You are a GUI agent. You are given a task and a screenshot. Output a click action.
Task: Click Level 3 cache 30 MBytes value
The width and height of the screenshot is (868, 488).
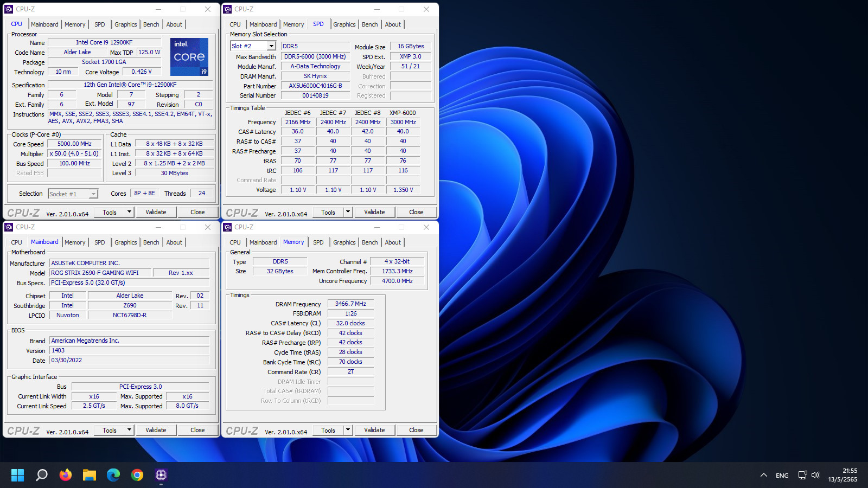coord(174,173)
